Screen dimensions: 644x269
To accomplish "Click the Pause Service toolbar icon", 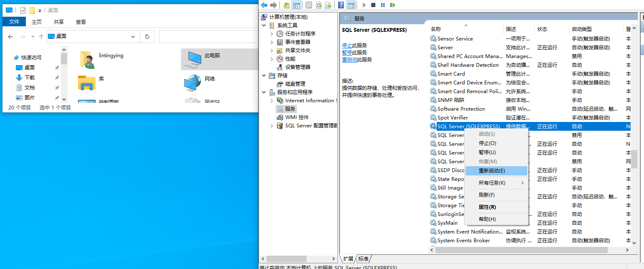I will pos(383,5).
